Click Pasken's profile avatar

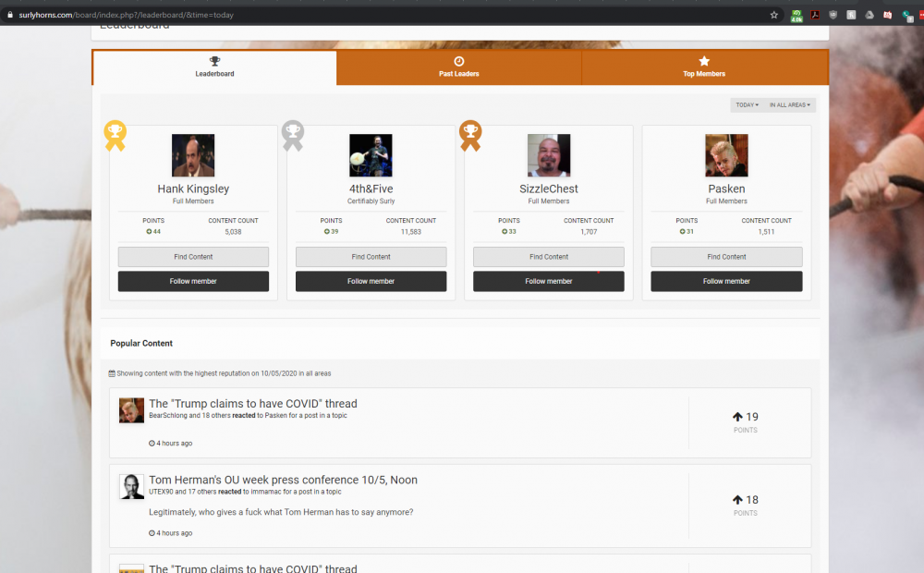point(726,155)
